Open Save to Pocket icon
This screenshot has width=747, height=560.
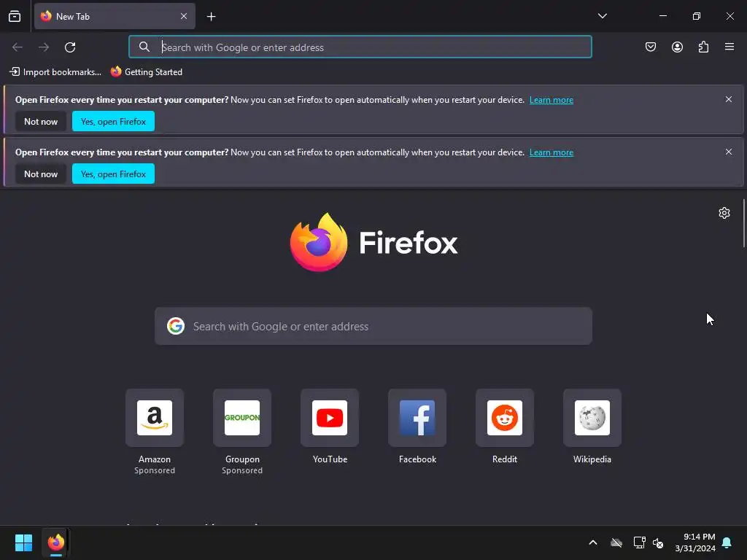click(650, 47)
